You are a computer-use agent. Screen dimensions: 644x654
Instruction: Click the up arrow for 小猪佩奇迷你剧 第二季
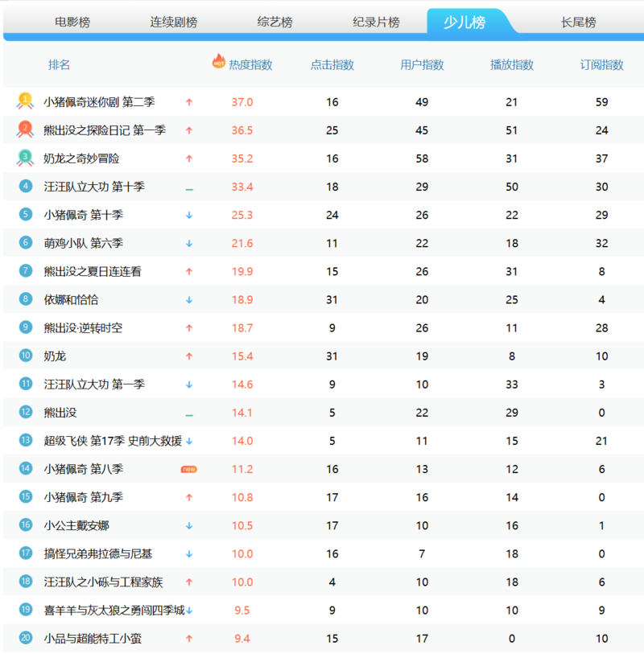click(x=189, y=102)
